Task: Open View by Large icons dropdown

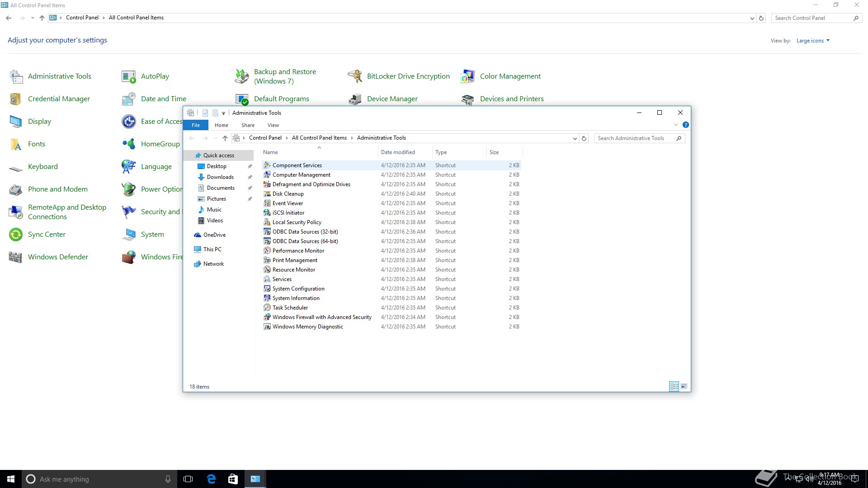Action: pyautogui.click(x=813, y=41)
